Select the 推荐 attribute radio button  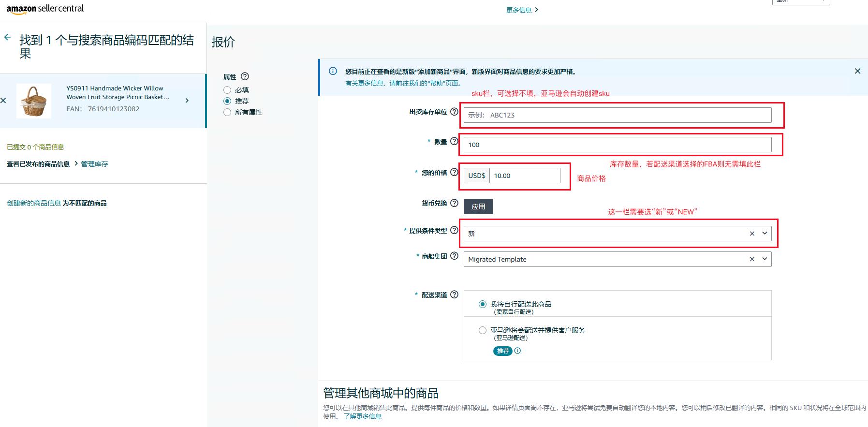click(x=227, y=101)
